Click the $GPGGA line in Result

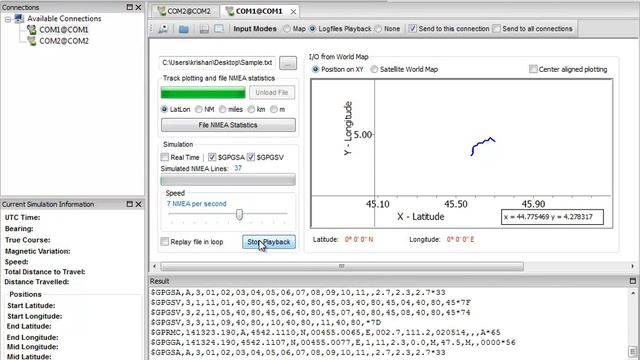[x=333, y=342]
